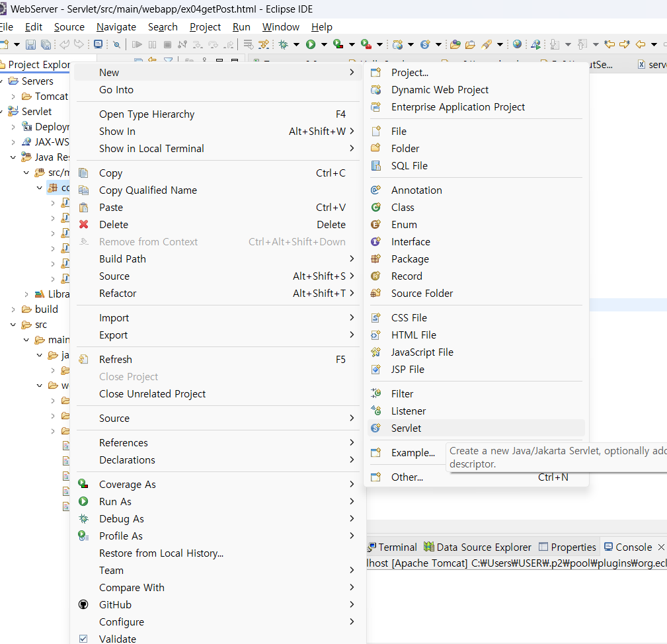Open Debug button dropdown arrow

pyautogui.click(x=297, y=44)
